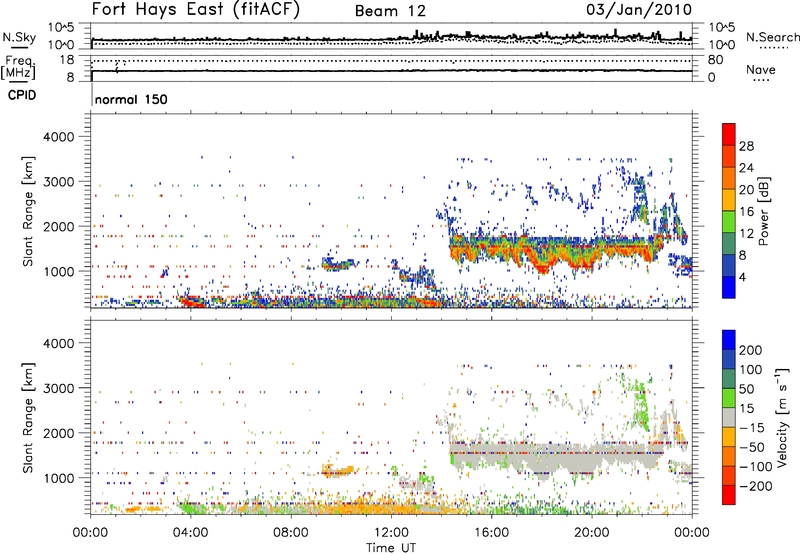The width and height of the screenshot is (800, 554).
Task: Click the "16:00" time tick label
Action: tap(491, 533)
